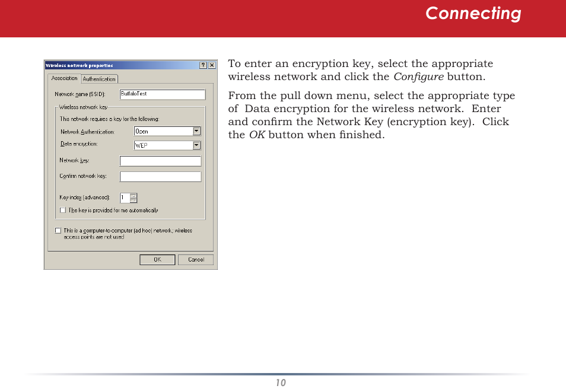Click the 'Data encryption:' label
566x392 pixels.
coord(79,144)
